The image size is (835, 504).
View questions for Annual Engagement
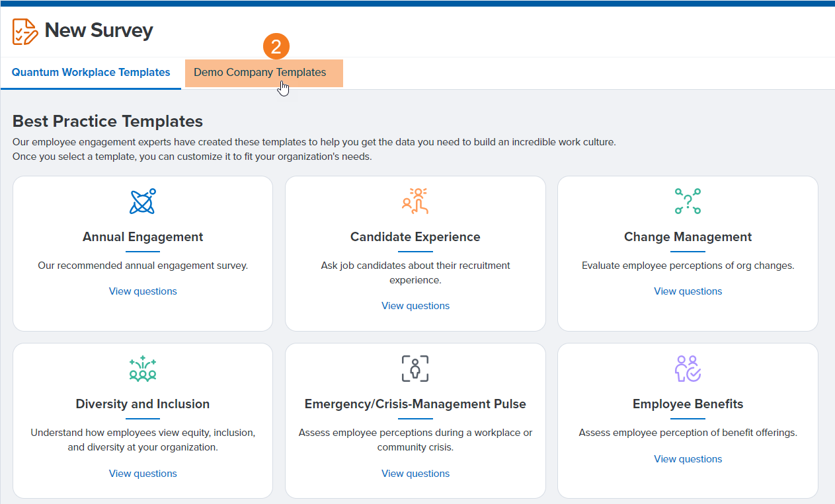[143, 291]
